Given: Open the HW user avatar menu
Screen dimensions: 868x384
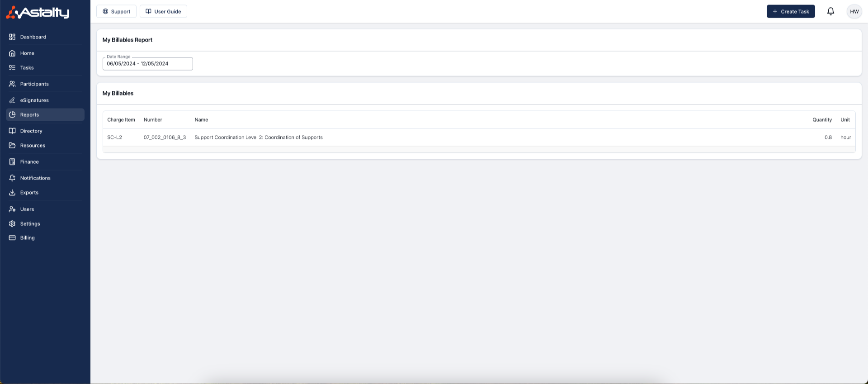Looking at the screenshot, I should (854, 11).
